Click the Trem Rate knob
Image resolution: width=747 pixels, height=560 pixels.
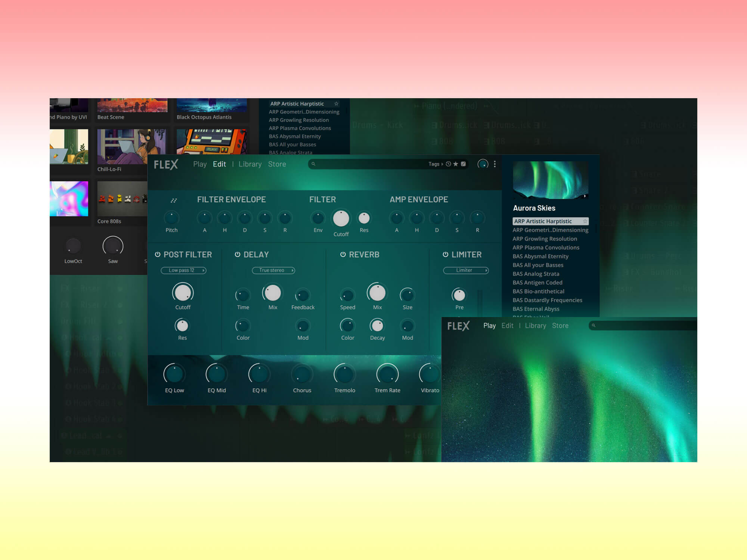tap(387, 374)
